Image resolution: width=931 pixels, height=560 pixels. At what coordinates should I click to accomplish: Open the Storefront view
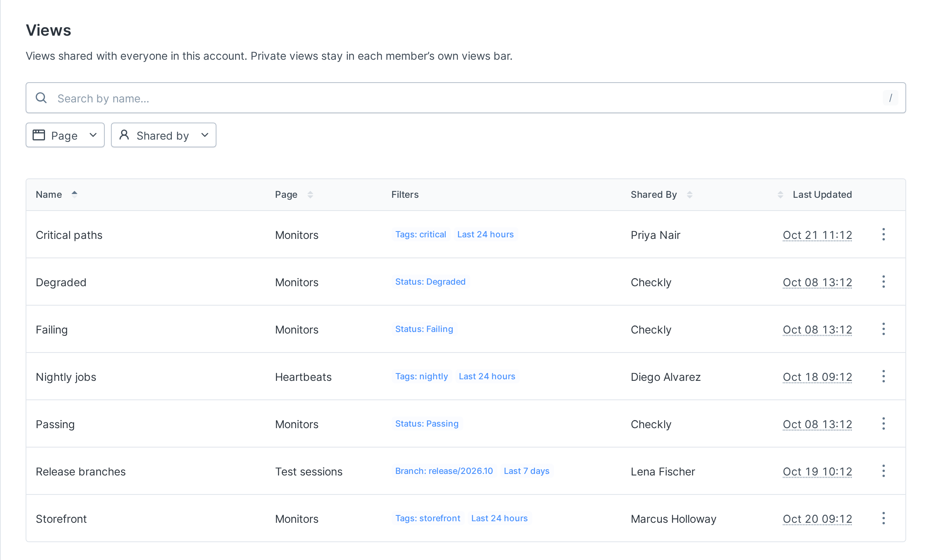[61, 519]
